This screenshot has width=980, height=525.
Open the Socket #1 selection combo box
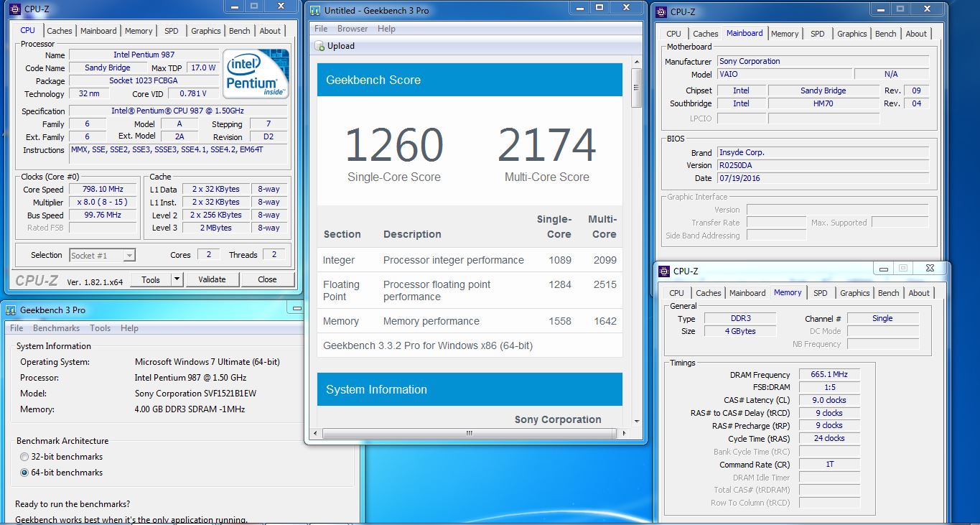[102, 255]
